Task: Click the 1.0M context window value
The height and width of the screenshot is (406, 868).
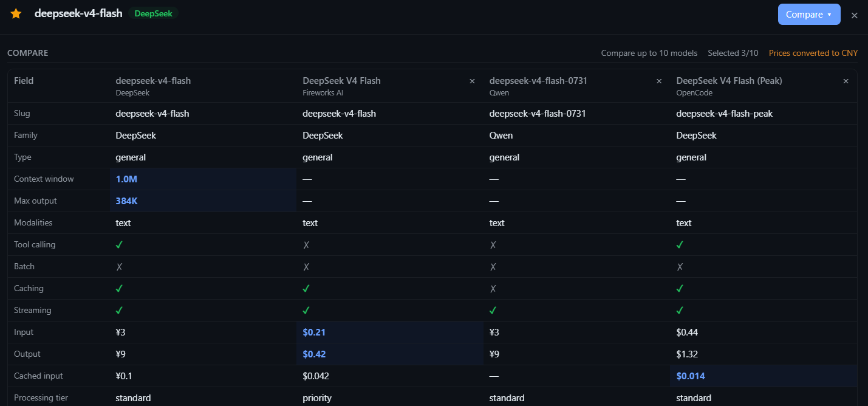Action: pyautogui.click(x=126, y=179)
